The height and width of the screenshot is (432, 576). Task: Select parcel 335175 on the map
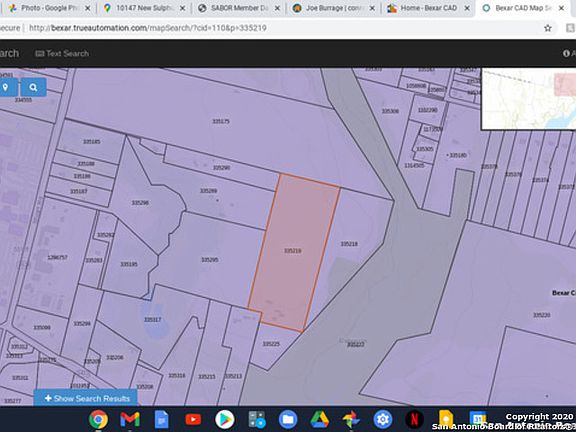221,121
